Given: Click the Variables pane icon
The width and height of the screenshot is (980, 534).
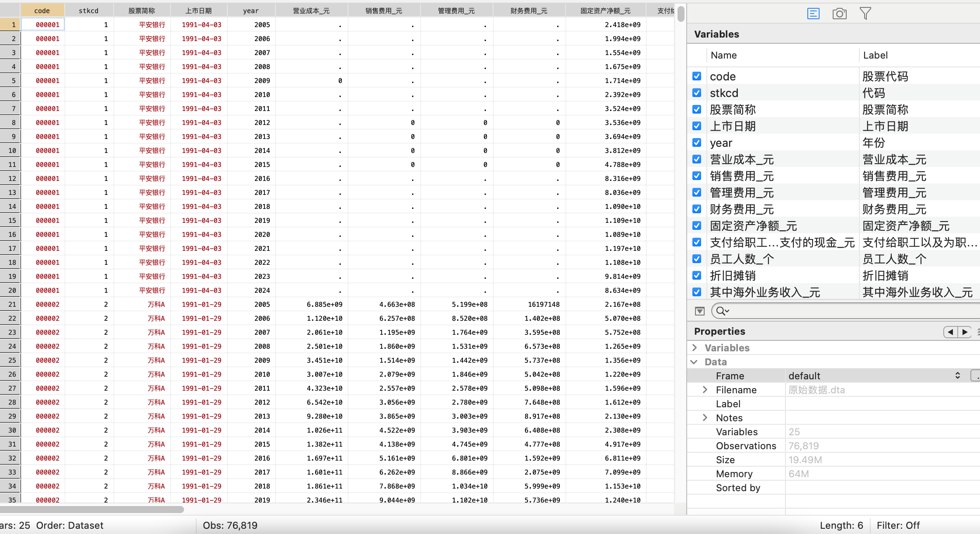Looking at the screenshot, I should click(813, 14).
